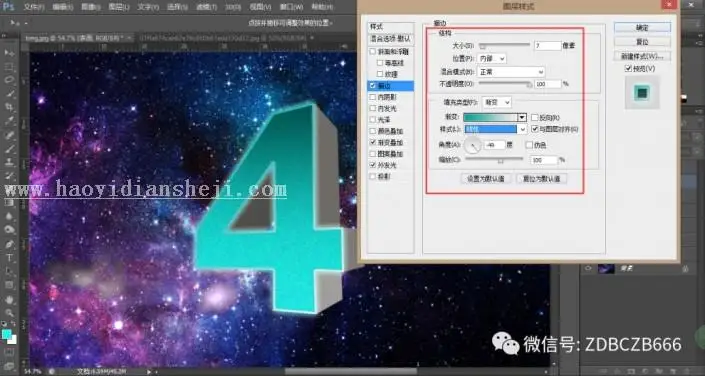Enable the 投影 drop shadow checkbox
705x376 pixels.
[x=372, y=177]
